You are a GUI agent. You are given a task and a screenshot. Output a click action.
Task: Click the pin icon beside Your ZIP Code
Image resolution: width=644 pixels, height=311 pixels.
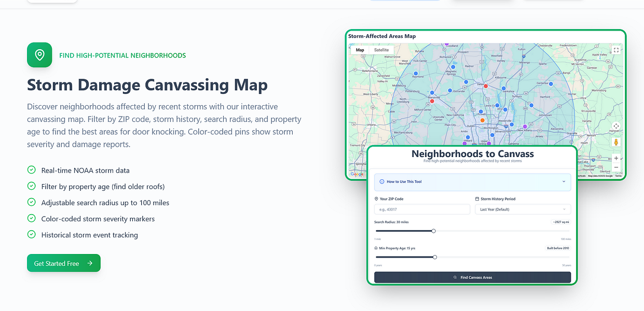click(x=376, y=199)
